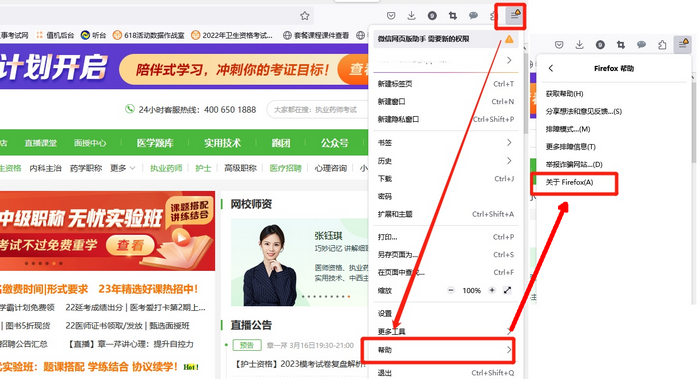Expand the 历史 submenu
The width and height of the screenshot is (700, 379).
[x=446, y=161]
